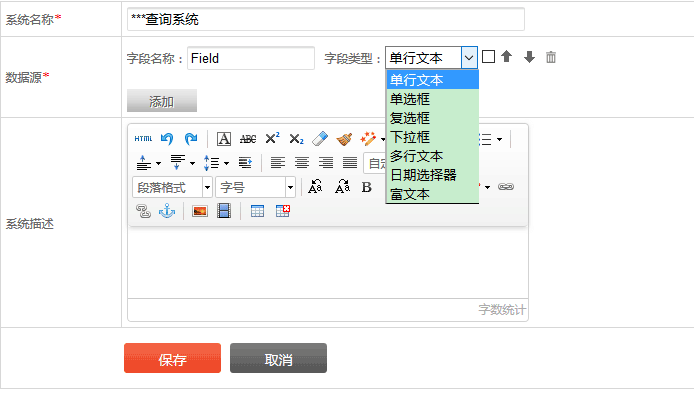
Task: Align text right in editor
Action: (x=326, y=163)
